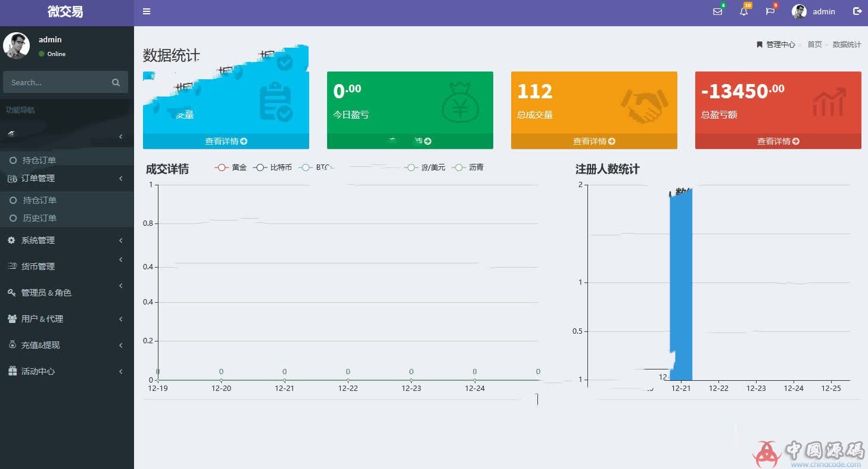Click the logout icon in top bar
Viewport: 868px width, 469px height.
[858, 11]
